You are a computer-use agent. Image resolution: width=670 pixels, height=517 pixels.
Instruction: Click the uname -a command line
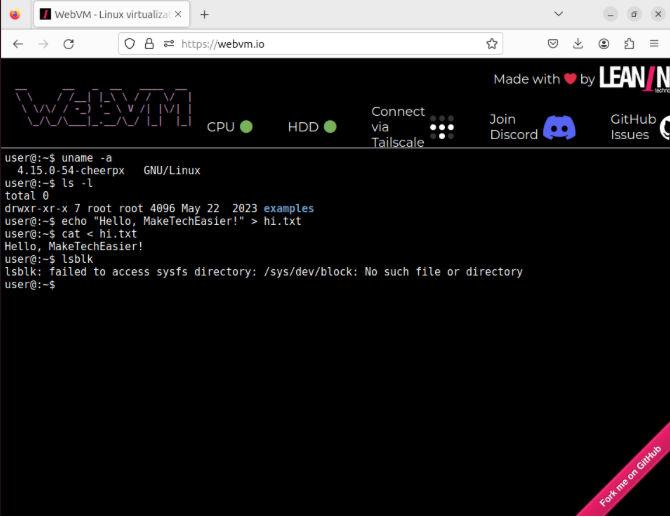(x=58, y=158)
